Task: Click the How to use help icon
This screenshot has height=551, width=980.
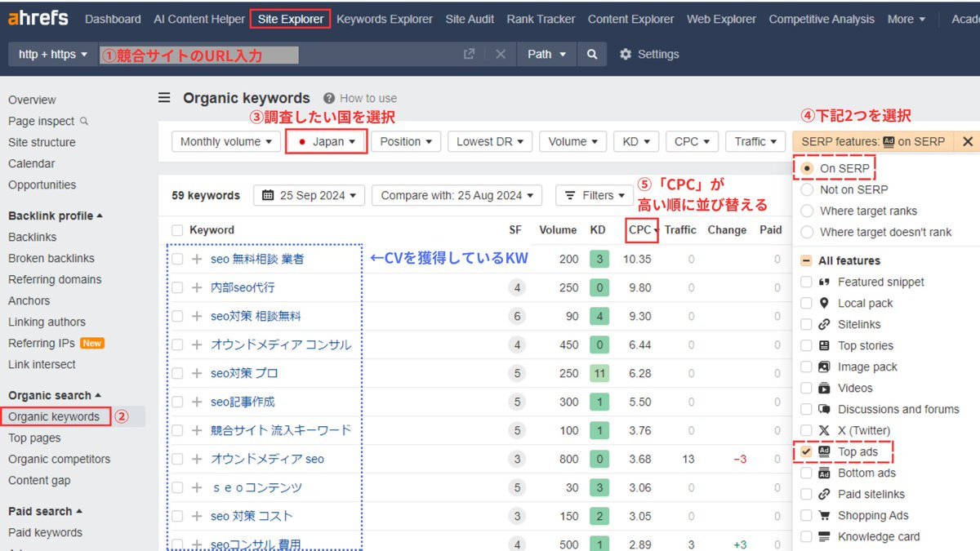Action: coord(329,98)
